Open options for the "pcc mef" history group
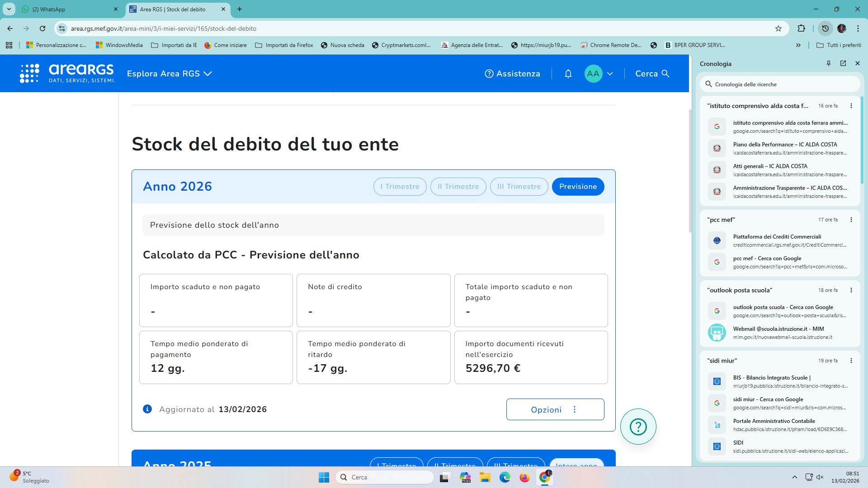This screenshot has width=868, height=488. [851, 220]
